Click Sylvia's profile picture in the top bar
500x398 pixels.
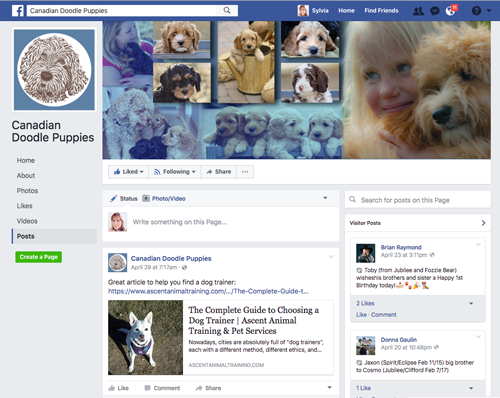click(x=303, y=11)
